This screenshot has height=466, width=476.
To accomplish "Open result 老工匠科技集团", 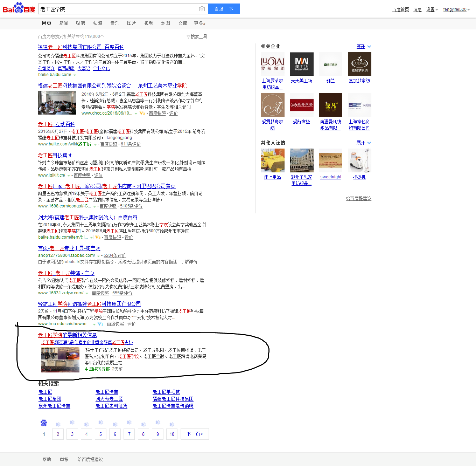I will point(55,155).
